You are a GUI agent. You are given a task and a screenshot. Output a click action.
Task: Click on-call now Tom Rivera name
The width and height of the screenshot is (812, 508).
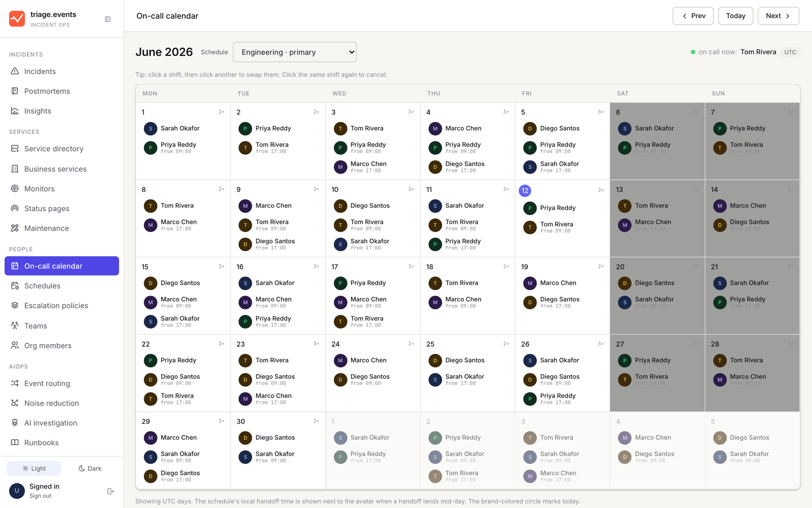point(758,52)
